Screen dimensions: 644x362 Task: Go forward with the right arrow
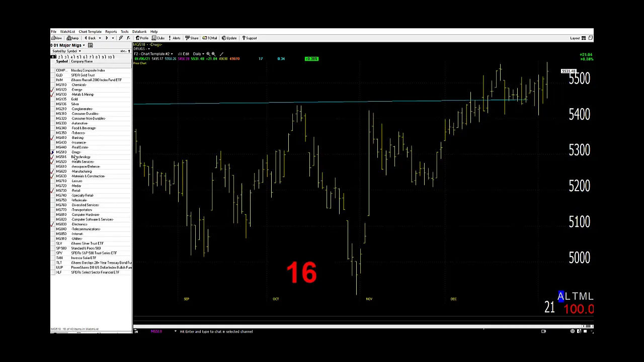107,38
